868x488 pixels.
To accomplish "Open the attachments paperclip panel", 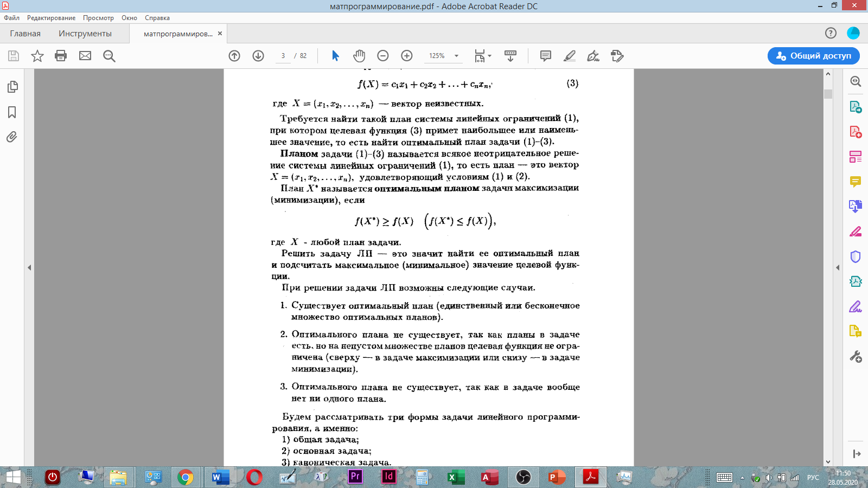I will [x=12, y=137].
